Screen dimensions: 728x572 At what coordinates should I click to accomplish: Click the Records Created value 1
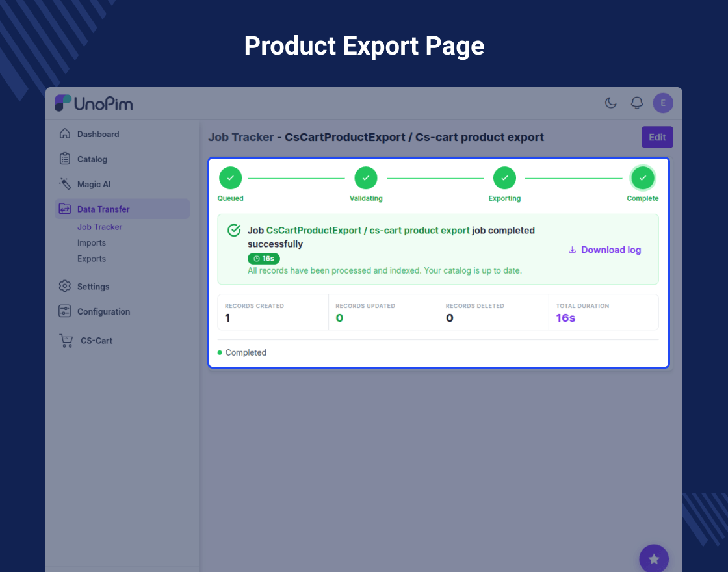click(x=227, y=318)
